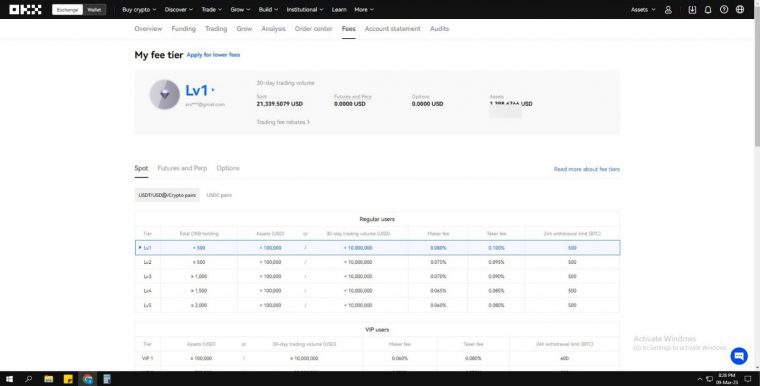760x386 pixels.
Task: Expand the Trade dropdown
Action: pyautogui.click(x=211, y=10)
